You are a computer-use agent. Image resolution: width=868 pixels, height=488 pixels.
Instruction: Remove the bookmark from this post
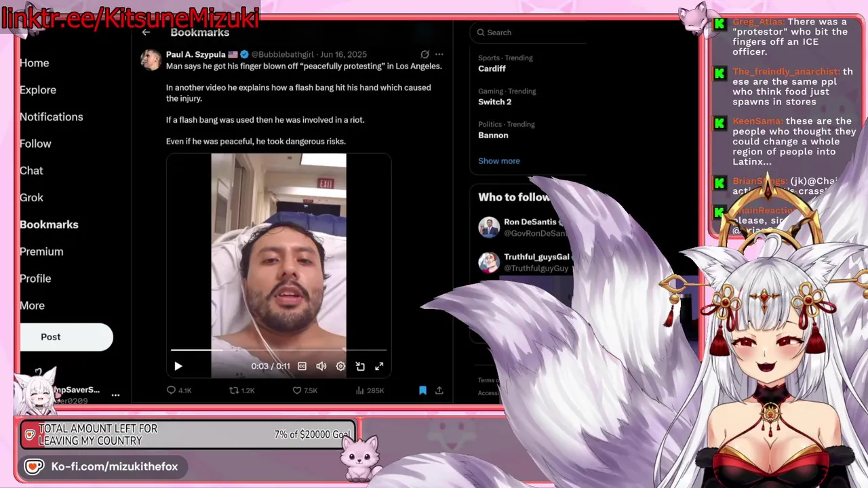click(422, 390)
